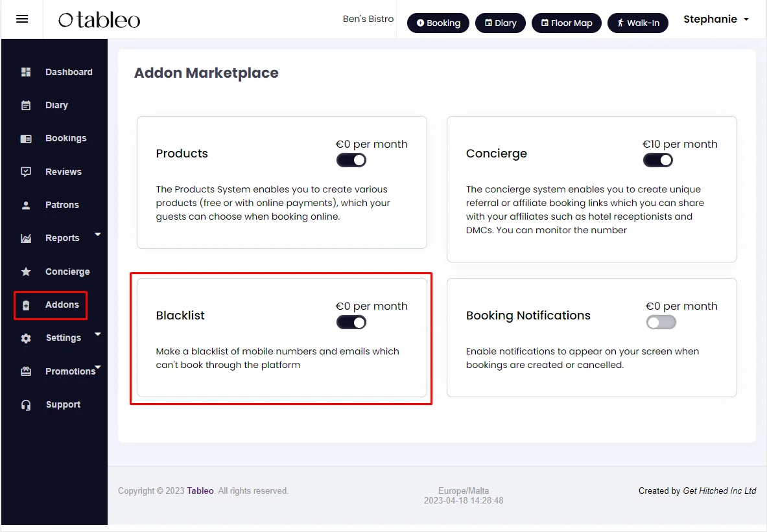
Task: Expand the Promotions submenu arrow
Action: point(98,367)
